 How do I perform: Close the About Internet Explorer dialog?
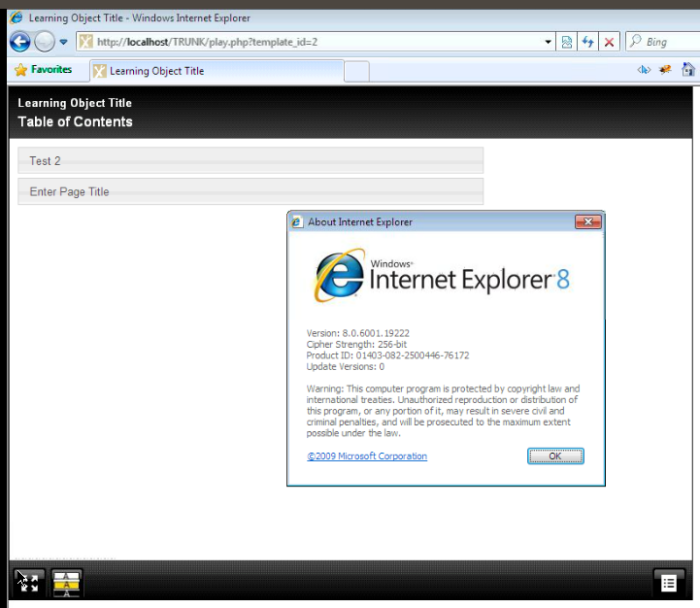click(x=588, y=221)
